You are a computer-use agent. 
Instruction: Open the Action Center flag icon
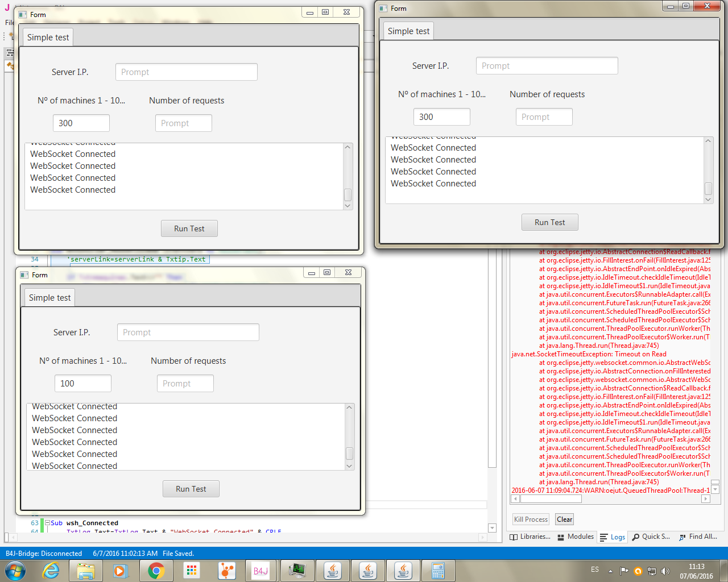coord(624,571)
